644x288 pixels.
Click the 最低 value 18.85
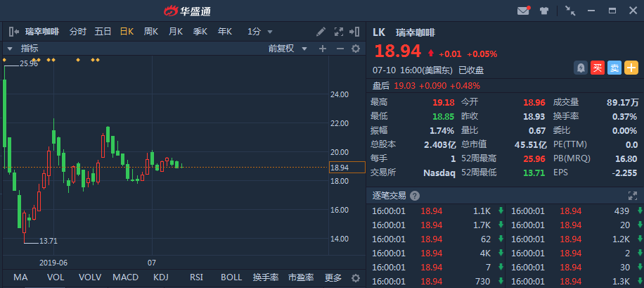pyautogui.click(x=444, y=116)
